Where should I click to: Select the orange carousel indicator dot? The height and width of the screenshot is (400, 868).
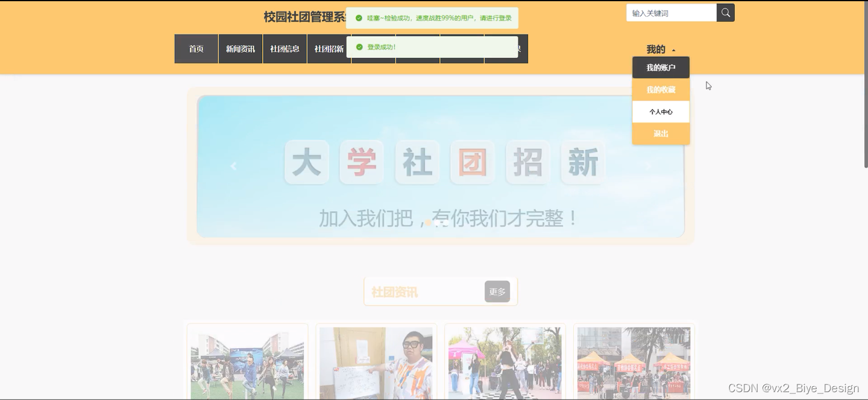click(x=429, y=223)
